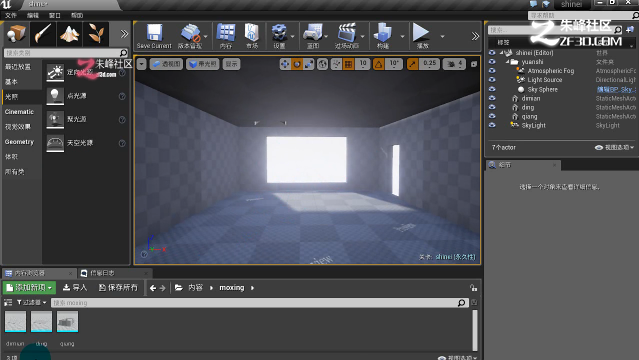639x360 pixels.
Task: Open the Play options dropdown arrow
Action: coord(442,36)
